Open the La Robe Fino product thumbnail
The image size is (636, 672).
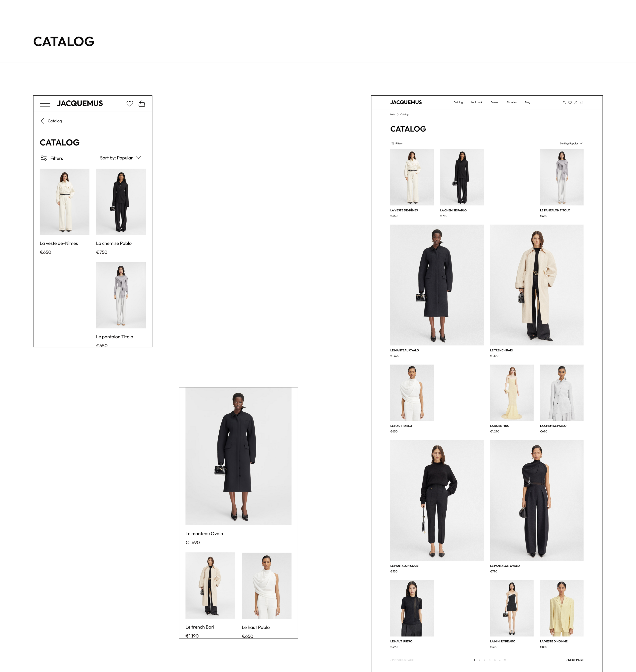point(512,393)
